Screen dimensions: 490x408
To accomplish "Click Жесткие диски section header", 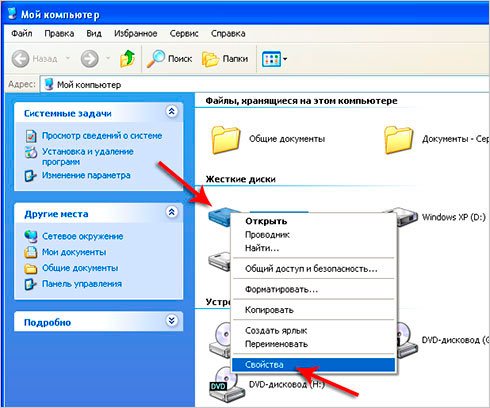I will pyautogui.click(x=241, y=179).
